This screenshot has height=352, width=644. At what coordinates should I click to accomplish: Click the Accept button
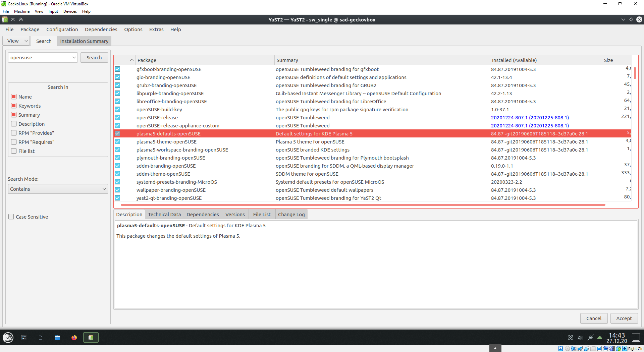pos(624,318)
